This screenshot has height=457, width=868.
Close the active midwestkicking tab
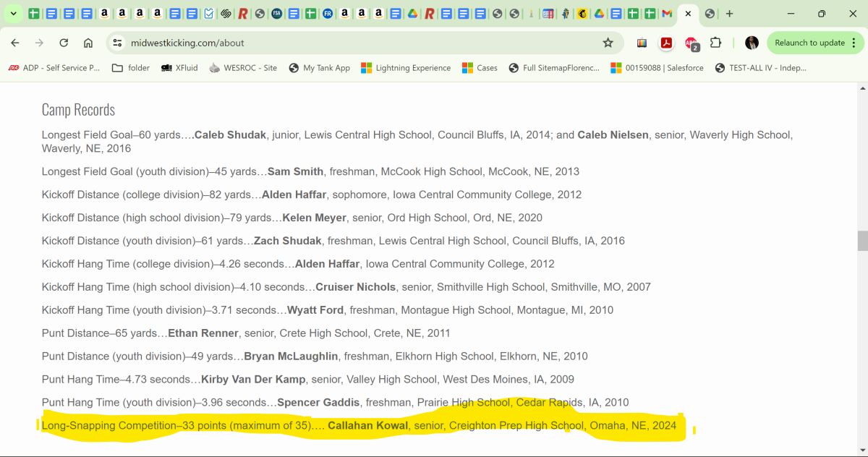[688, 14]
